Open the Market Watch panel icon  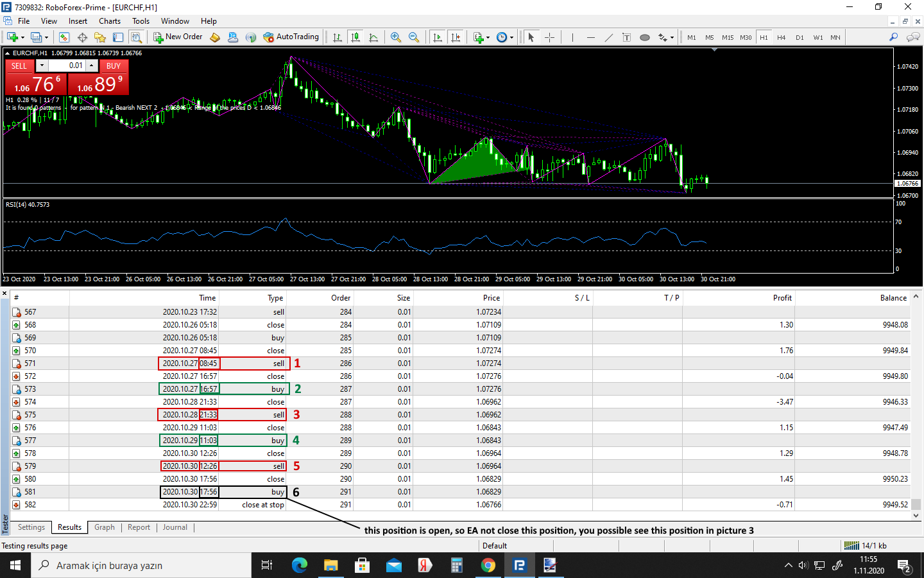point(64,37)
